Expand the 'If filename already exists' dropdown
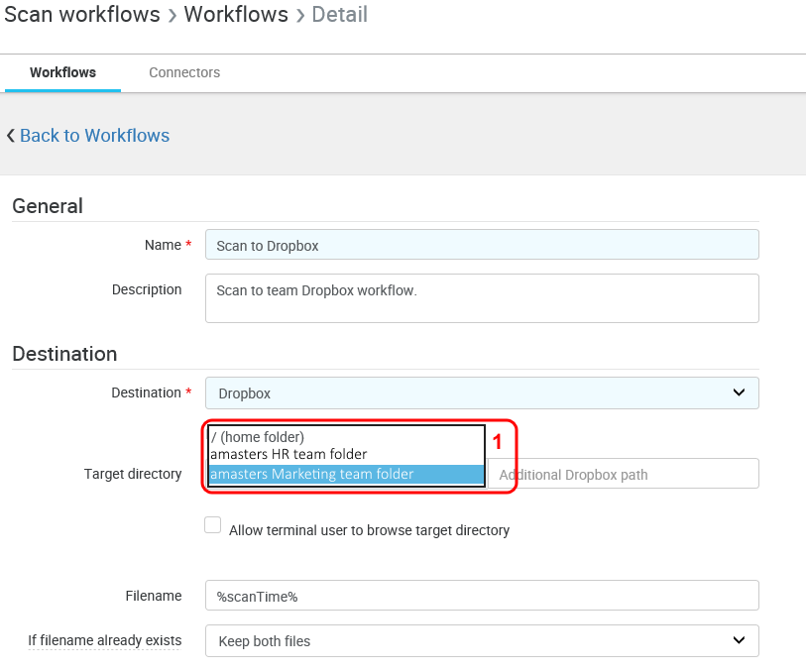 tap(481, 641)
